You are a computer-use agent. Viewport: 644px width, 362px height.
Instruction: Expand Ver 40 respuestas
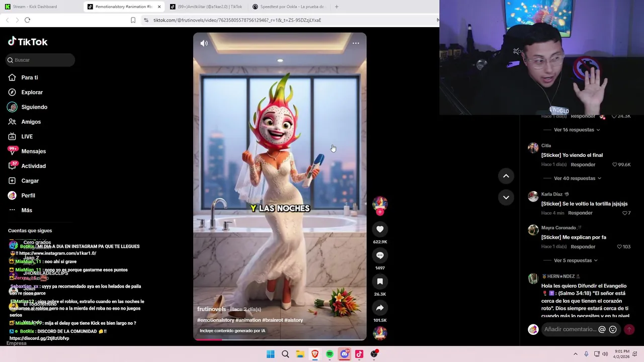[578, 178]
